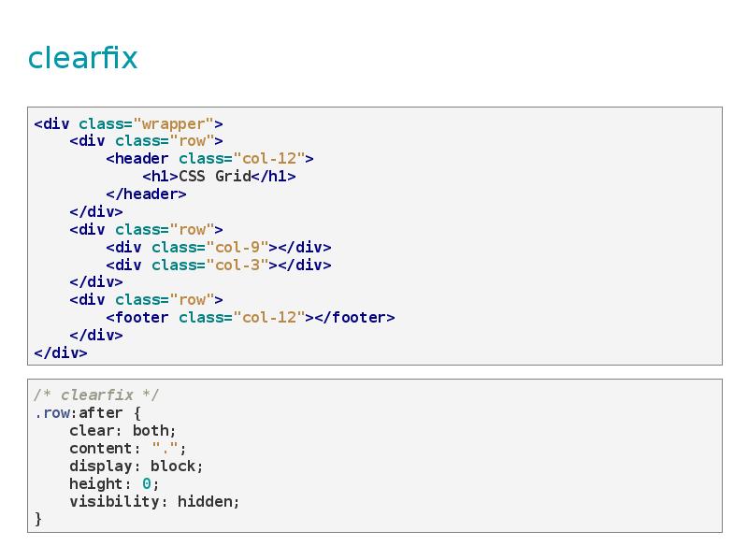Click the /* clearfix */ comment
This screenshot has width=748, height=560.
[x=96, y=395]
